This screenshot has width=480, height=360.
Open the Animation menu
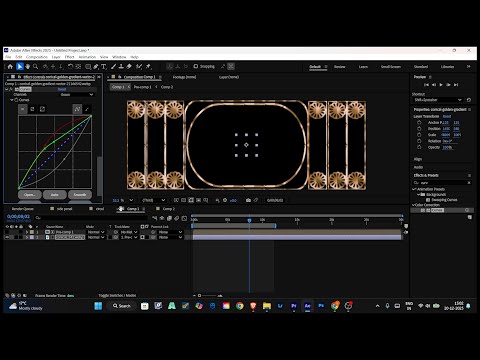pyautogui.click(x=87, y=57)
